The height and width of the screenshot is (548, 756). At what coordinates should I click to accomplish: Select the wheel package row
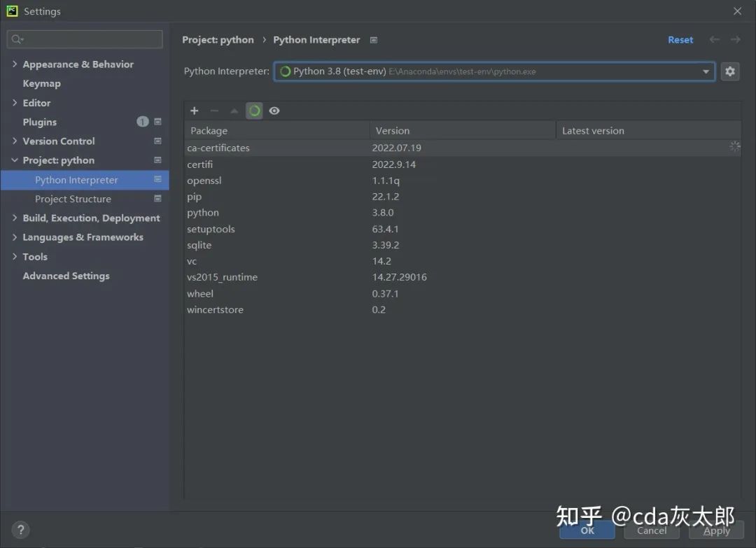click(x=463, y=293)
